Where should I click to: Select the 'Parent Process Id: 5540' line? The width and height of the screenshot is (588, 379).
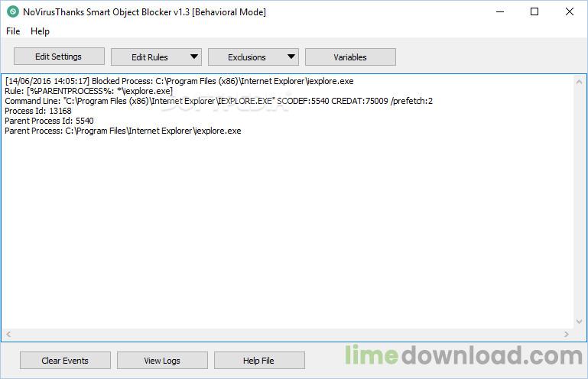point(49,121)
